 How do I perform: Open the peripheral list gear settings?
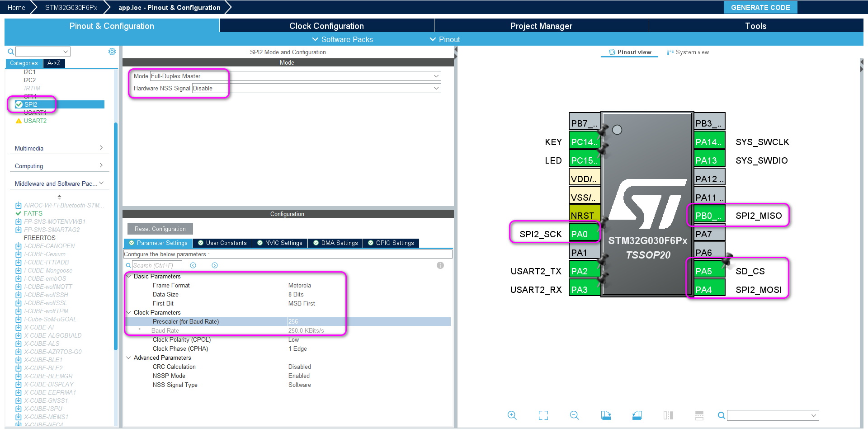[112, 52]
